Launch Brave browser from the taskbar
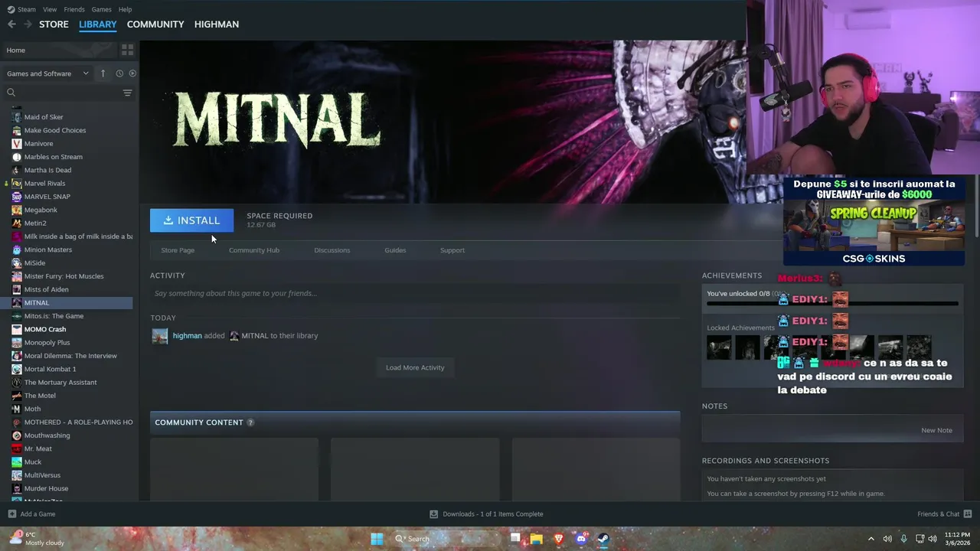 pyautogui.click(x=559, y=539)
